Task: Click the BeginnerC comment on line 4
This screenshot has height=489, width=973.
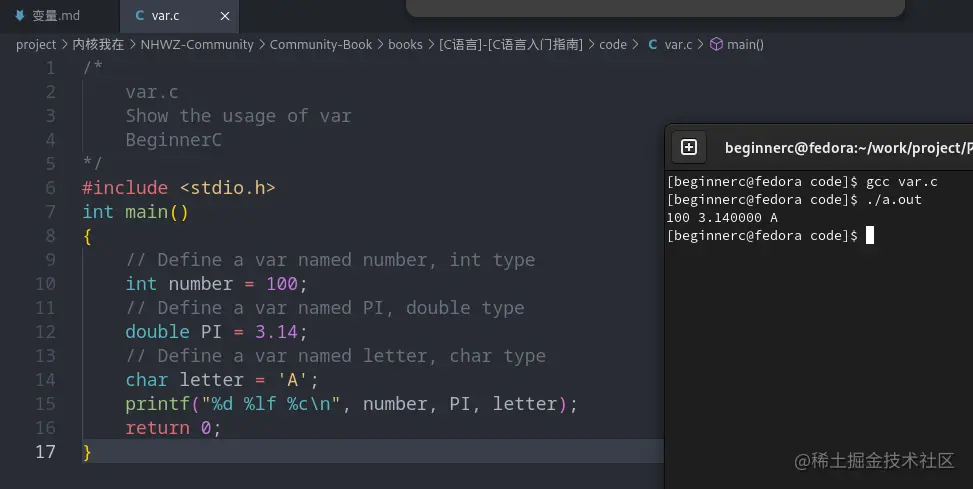Action: click(x=173, y=140)
